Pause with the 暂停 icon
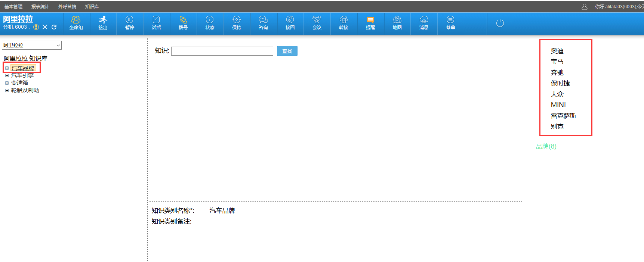 (x=129, y=23)
